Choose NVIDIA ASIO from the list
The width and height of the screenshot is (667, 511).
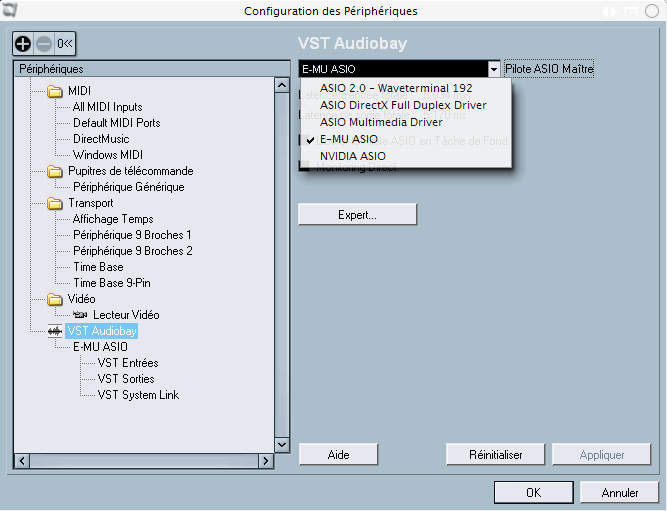pyautogui.click(x=353, y=156)
